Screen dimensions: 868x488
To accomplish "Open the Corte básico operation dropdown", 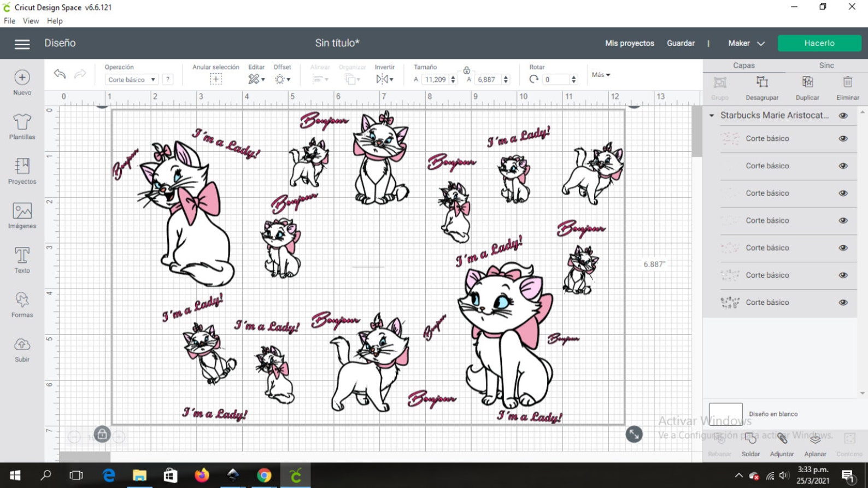I will coord(131,79).
